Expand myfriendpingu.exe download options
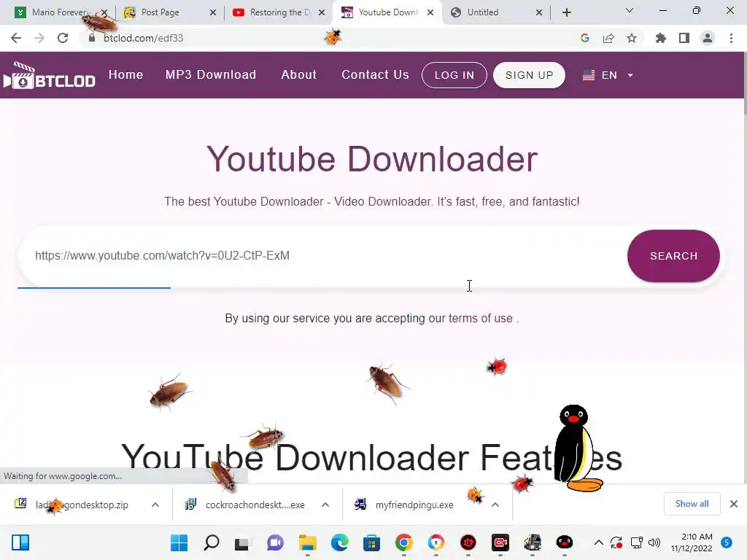 (x=495, y=505)
